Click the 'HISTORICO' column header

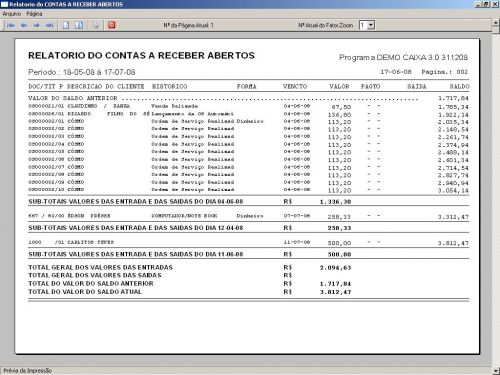click(169, 87)
